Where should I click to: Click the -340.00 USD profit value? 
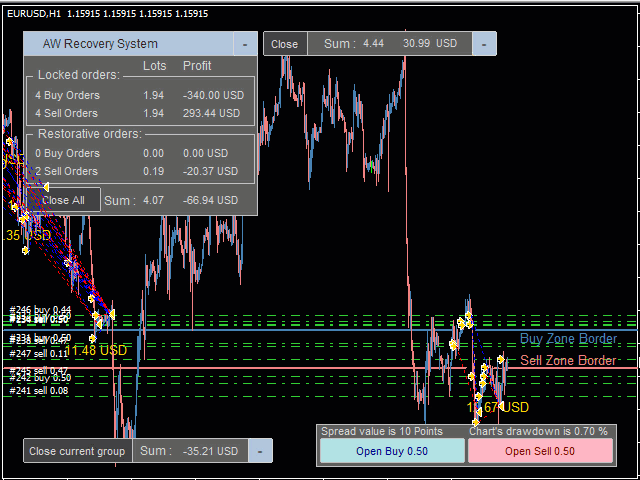click(213, 96)
